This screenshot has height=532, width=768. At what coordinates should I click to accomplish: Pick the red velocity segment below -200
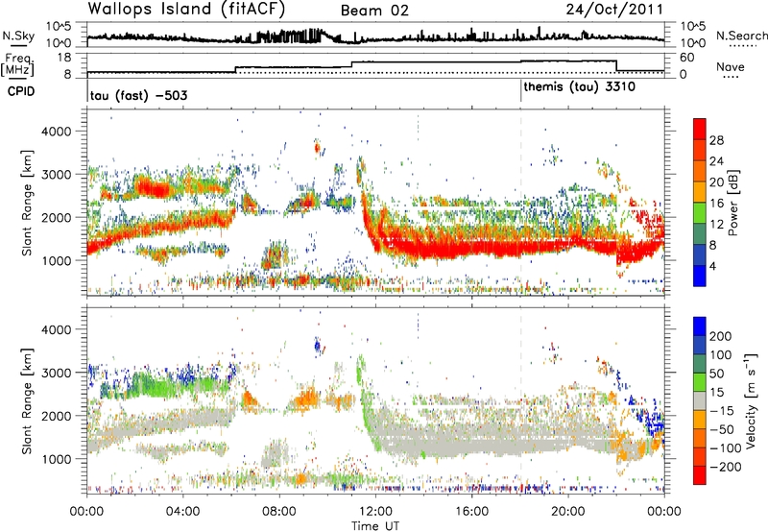pyautogui.click(x=700, y=474)
